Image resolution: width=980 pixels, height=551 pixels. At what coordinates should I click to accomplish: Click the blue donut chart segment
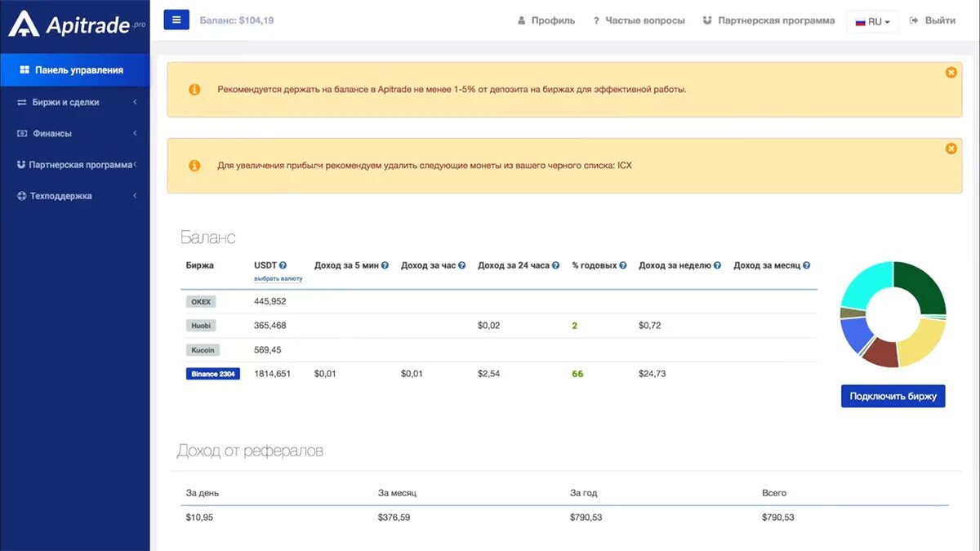click(854, 335)
